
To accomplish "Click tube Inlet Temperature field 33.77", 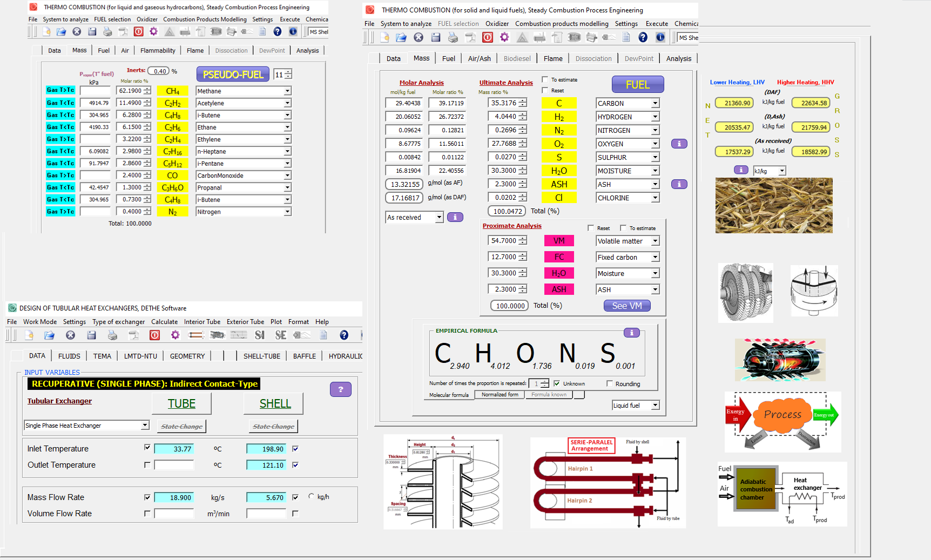I will (x=174, y=449).
